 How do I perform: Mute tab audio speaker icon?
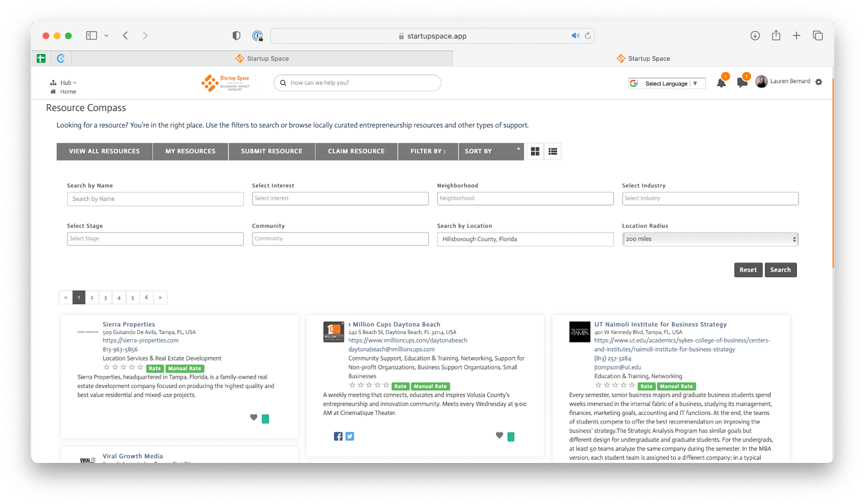point(575,36)
